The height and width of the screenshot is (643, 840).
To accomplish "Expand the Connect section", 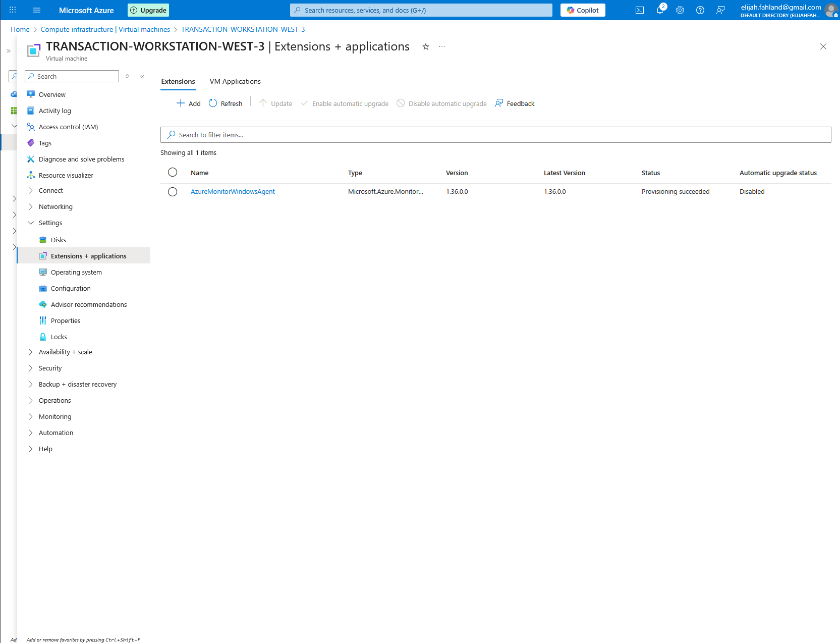I will pyautogui.click(x=31, y=190).
